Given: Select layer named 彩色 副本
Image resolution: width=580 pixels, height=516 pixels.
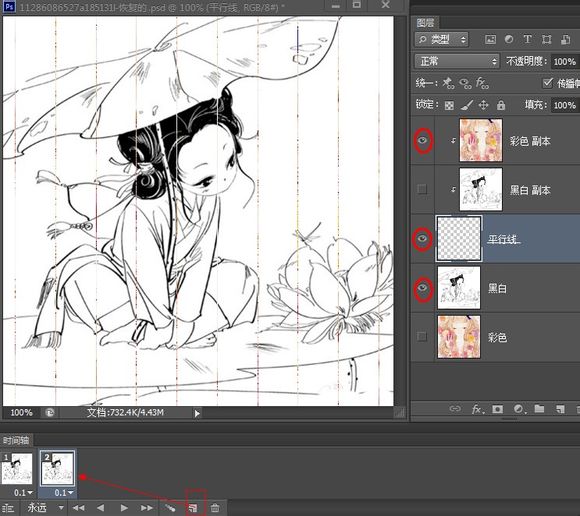Looking at the screenshot, I should point(530,141).
